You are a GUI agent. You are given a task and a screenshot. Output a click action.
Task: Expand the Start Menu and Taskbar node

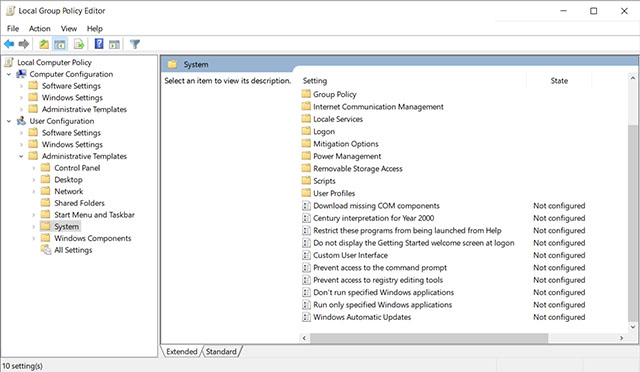[33, 215]
